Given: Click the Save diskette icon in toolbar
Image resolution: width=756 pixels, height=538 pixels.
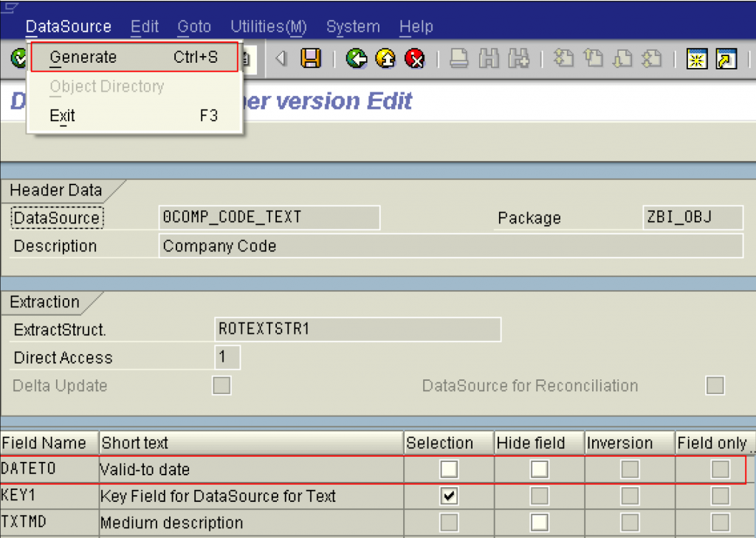Looking at the screenshot, I should [x=311, y=59].
